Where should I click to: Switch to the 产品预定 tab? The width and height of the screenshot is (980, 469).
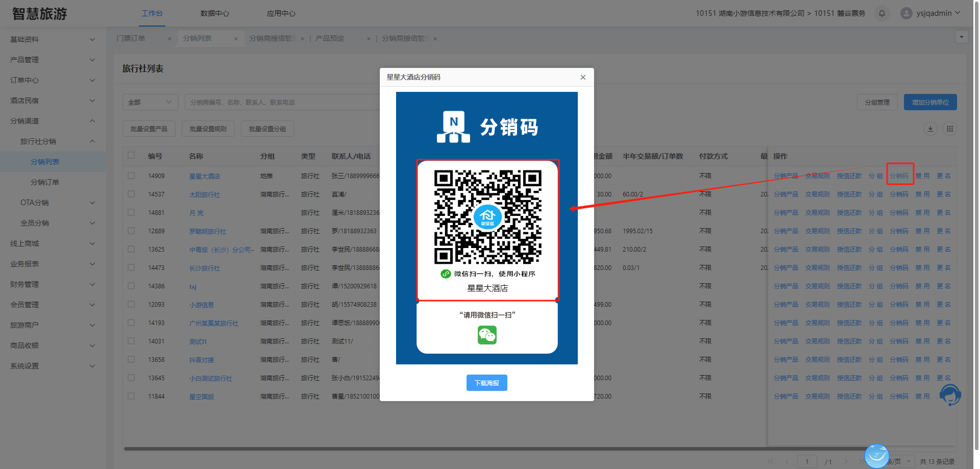click(330, 39)
